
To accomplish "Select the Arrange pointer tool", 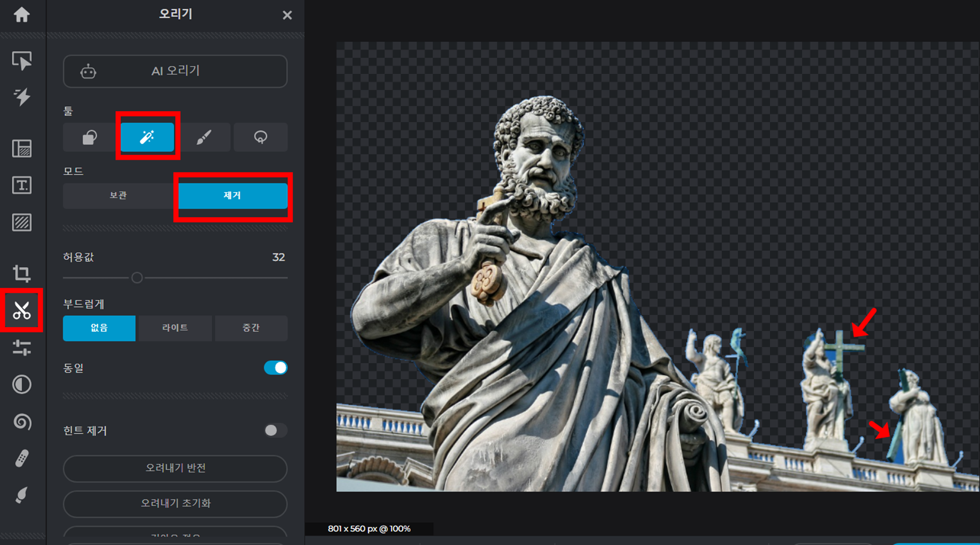I will [22, 60].
